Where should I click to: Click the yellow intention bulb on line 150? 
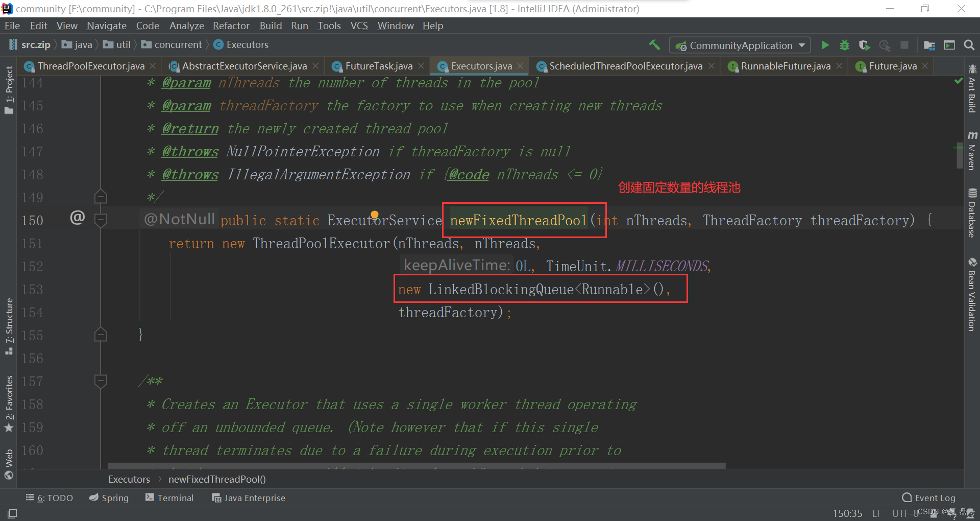[375, 215]
